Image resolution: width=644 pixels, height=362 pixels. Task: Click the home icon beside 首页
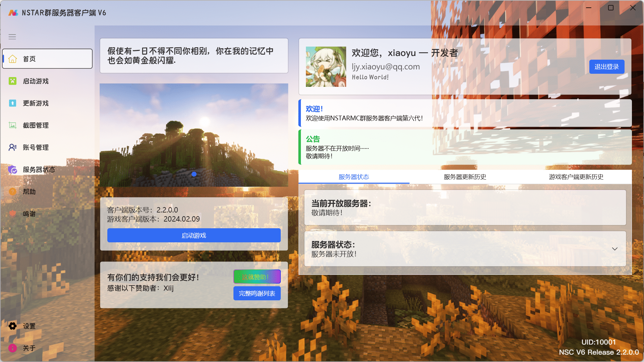[x=12, y=59]
